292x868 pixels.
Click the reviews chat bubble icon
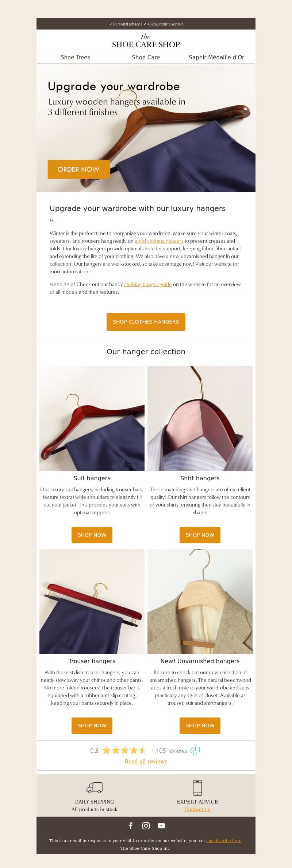click(195, 751)
